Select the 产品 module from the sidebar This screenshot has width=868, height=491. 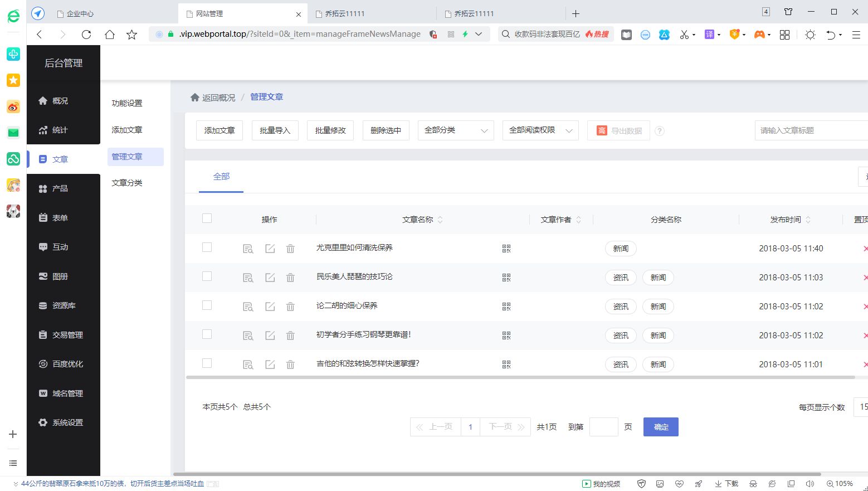58,188
